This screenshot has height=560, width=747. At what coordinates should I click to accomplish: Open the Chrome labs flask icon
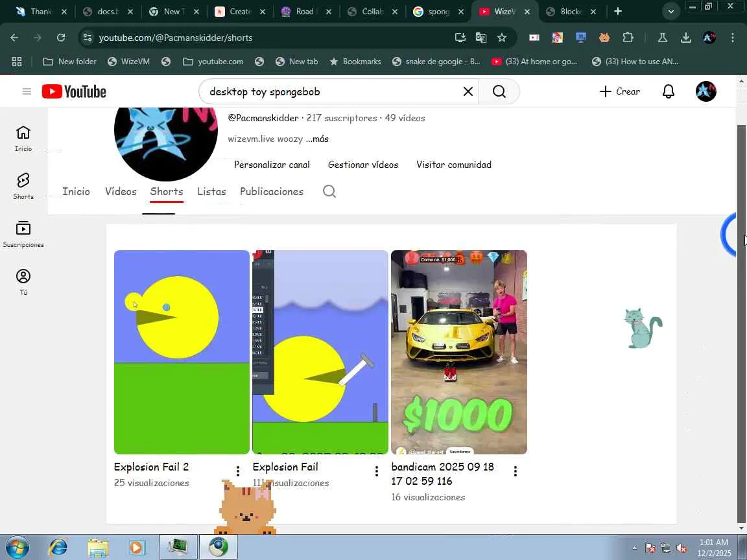[662, 38]
